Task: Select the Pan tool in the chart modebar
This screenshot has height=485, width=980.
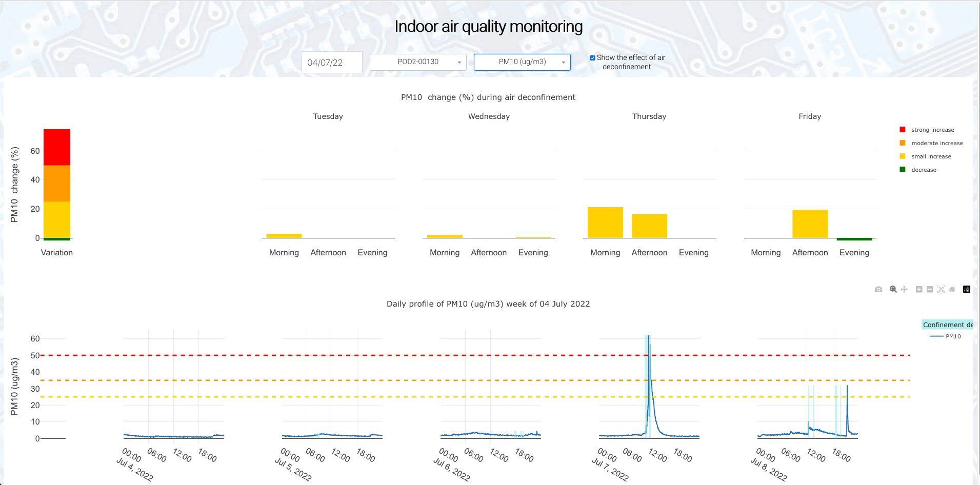Action: point(904,289)
